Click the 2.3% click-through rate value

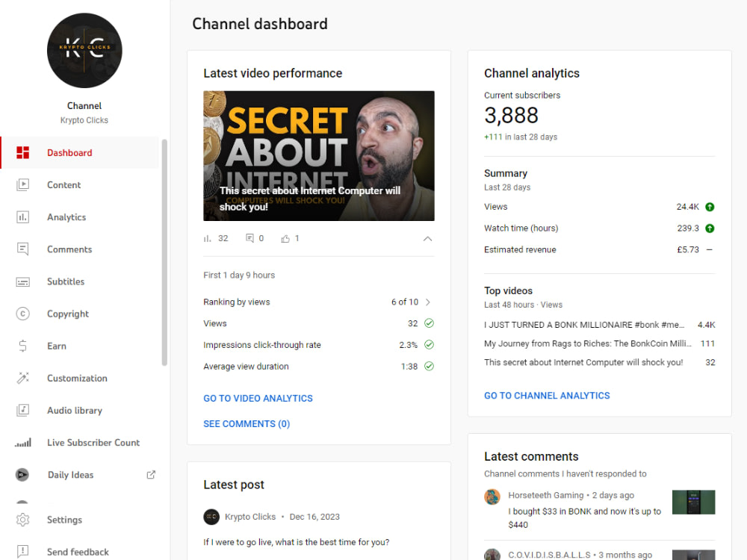[409, 345]
